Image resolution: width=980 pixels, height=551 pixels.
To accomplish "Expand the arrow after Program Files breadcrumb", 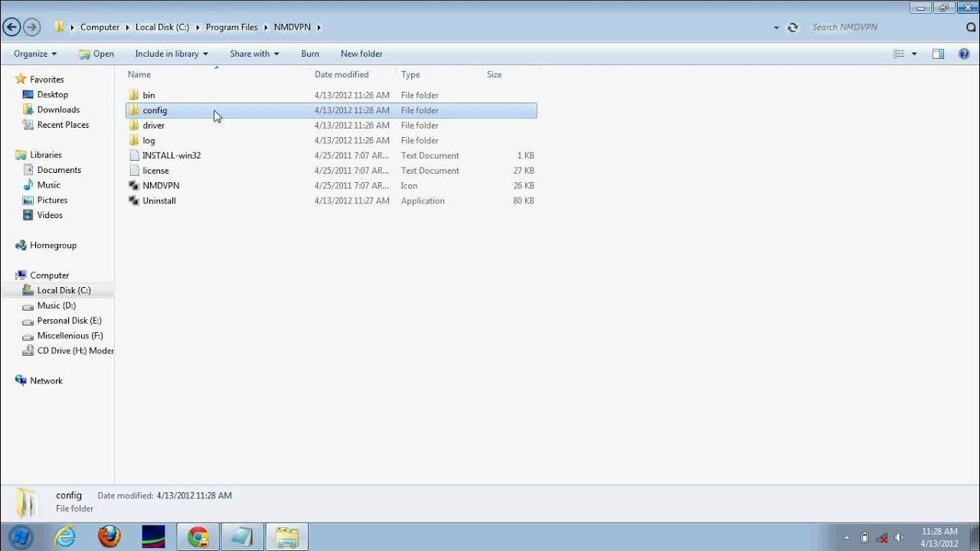I will [x=266, y=27].
